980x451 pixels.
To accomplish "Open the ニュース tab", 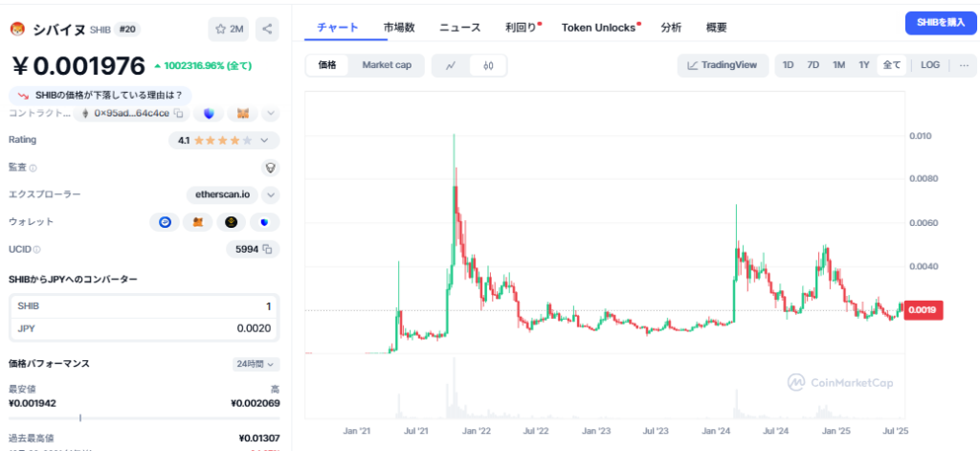I will pyautogui.click(x=459, y=28).
